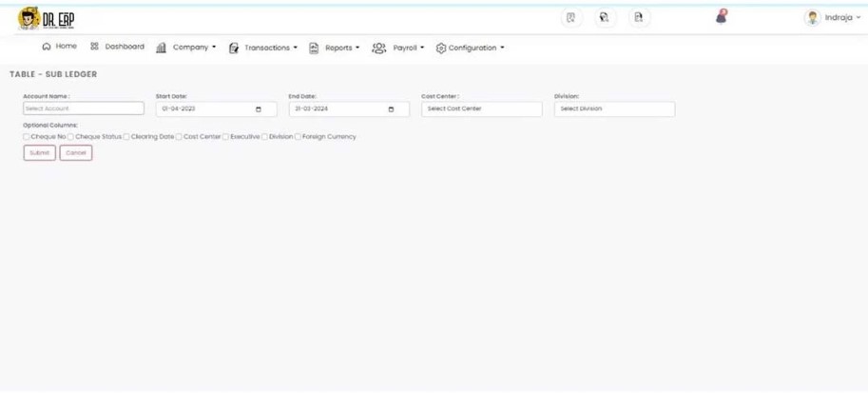Click the Payroll menu arrow

(x=422, y=48)
